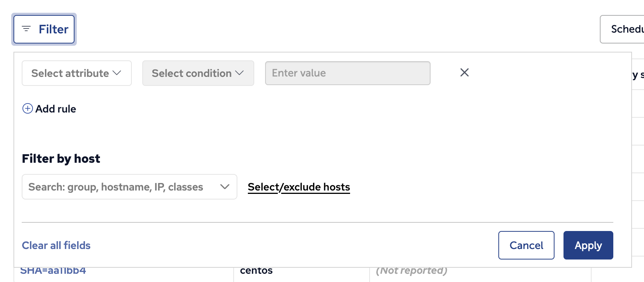Click the Filter button label

click(x=54, y=29)
